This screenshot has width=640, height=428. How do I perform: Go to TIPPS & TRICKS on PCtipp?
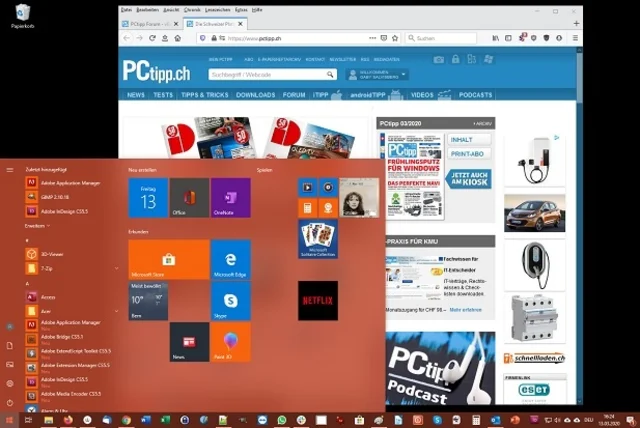[204, 95]
